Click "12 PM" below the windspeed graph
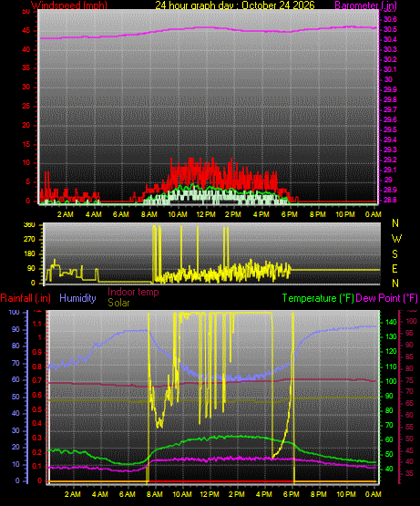 coord(206,214)
